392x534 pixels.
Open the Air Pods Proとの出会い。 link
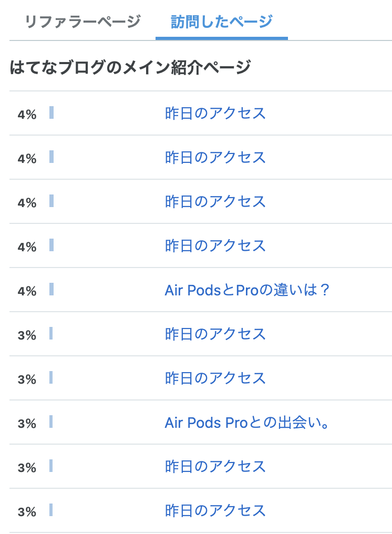(246, 422)
